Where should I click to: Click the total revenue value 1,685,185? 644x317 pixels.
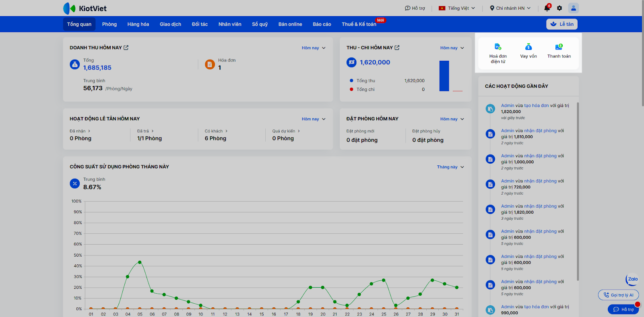coord(97,68)
